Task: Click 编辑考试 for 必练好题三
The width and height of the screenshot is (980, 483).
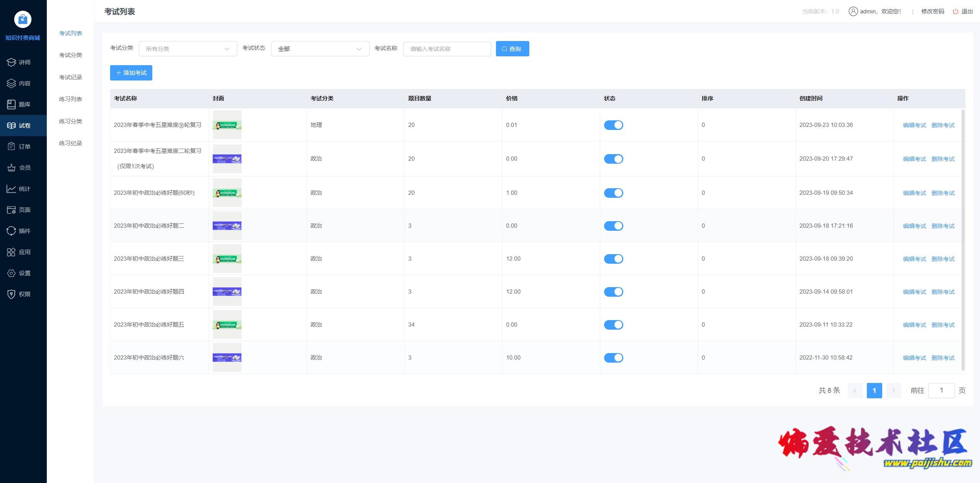Action: click(914, 259)
